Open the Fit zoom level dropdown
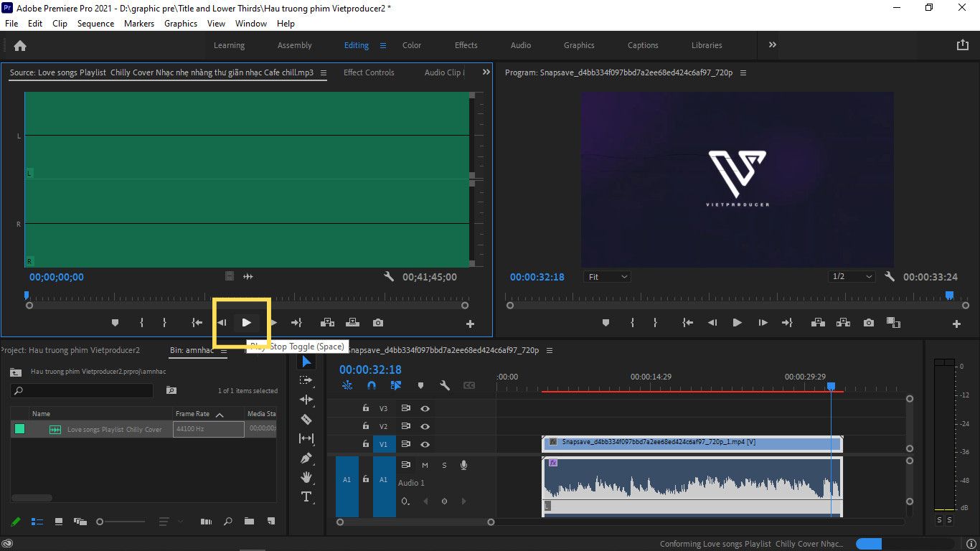980x551 pixels. pos(607,277)
